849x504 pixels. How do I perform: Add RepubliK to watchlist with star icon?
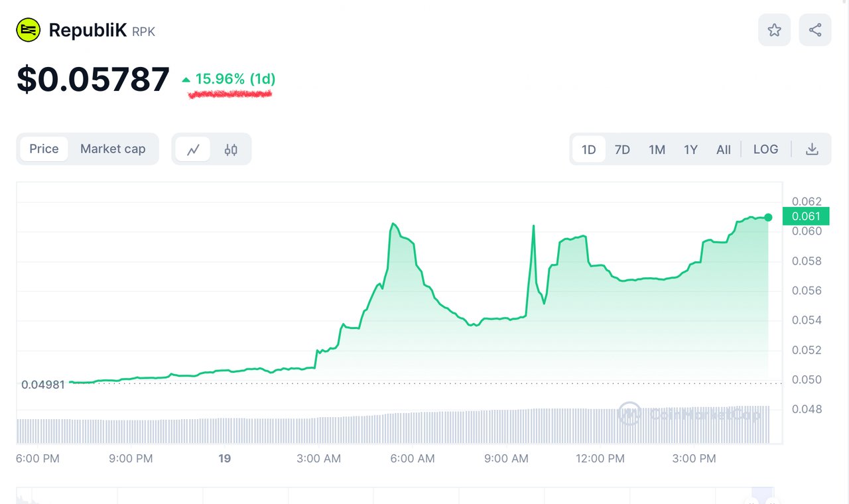click(774, 30)
